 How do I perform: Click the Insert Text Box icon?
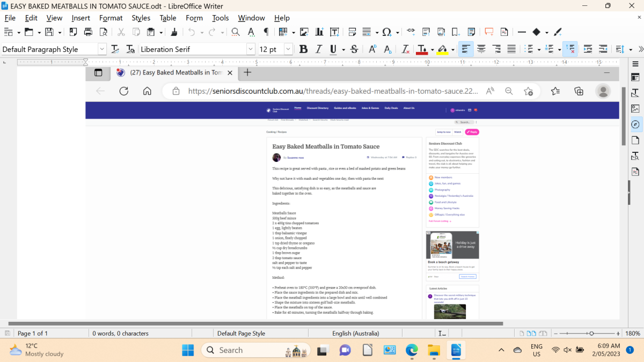[x=334, y=32]
